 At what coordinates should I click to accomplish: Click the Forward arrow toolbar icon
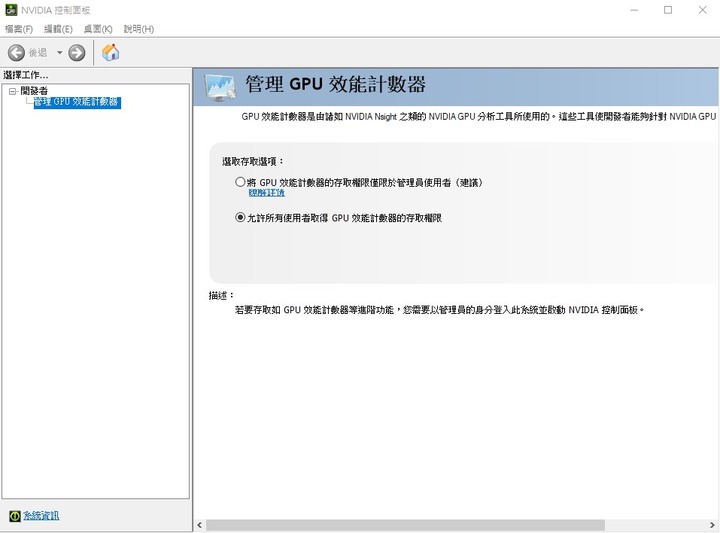click(77, 53)
